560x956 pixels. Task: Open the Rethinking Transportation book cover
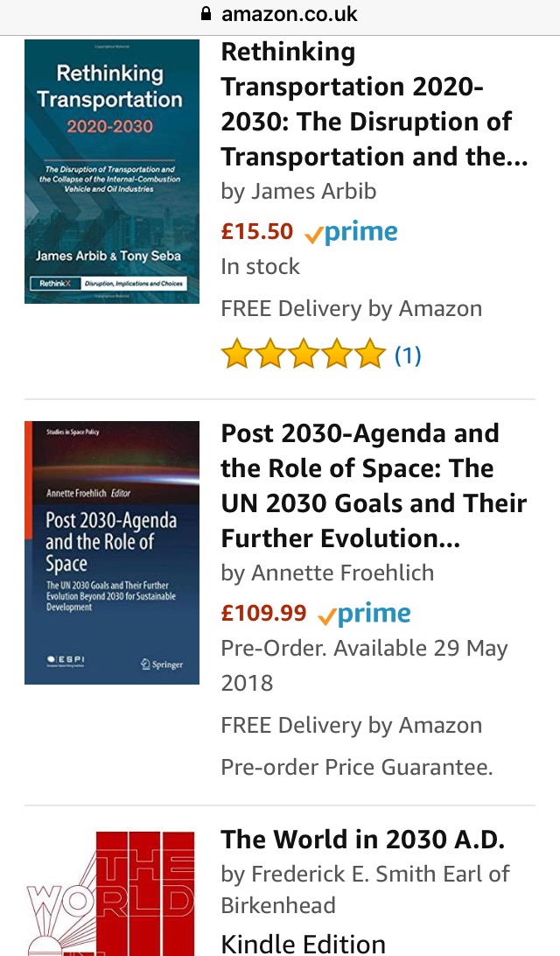112,172
